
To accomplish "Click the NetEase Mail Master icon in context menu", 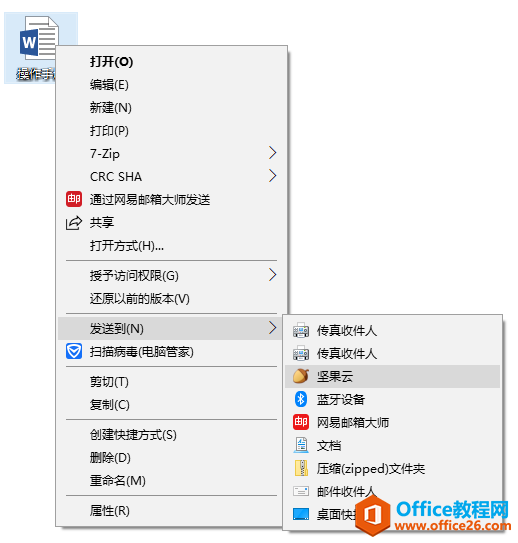I will tap(74, 199).
